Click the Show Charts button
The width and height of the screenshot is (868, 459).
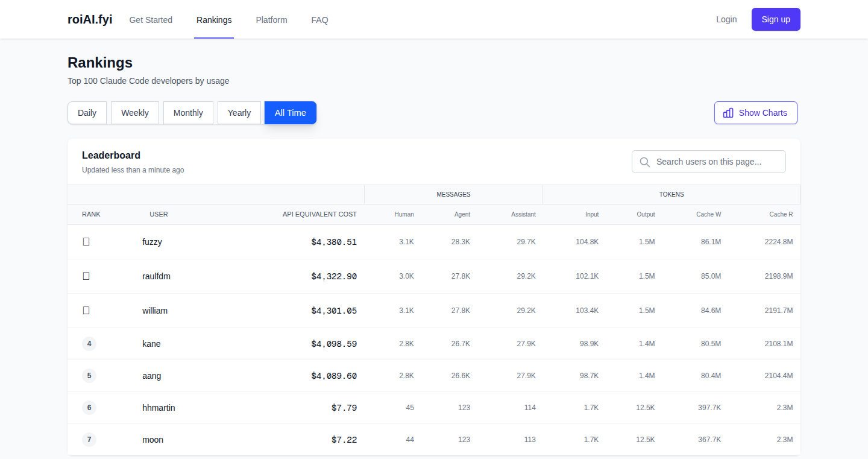point(756,113)
